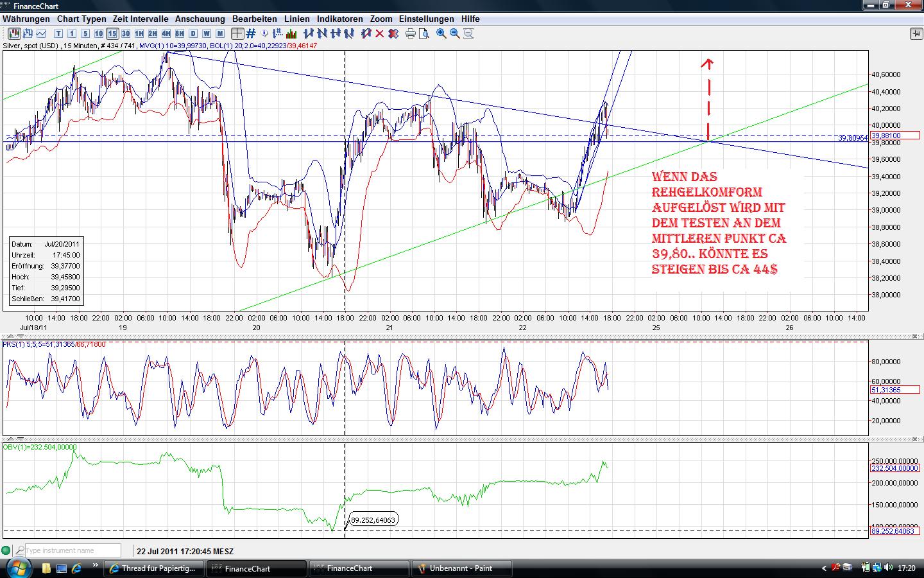
Task: Switch to the line chart type icon
Action: click(41, 33)
